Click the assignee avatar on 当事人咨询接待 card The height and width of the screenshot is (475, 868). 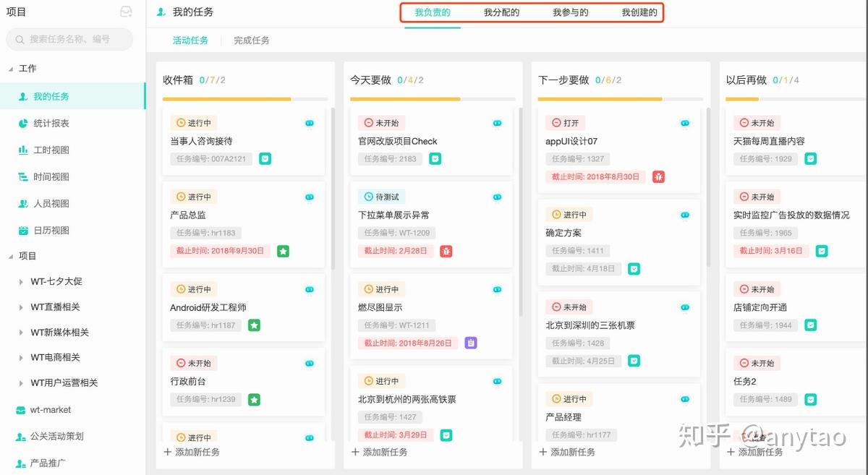point(310,124)
